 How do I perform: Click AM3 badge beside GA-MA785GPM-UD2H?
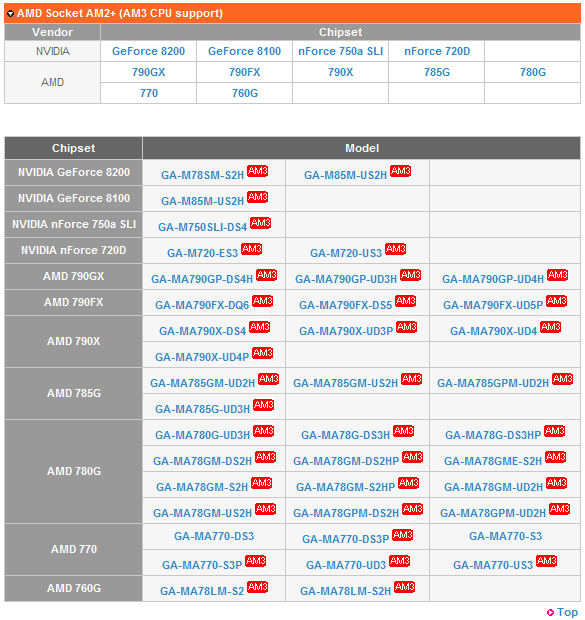point(562,380)
